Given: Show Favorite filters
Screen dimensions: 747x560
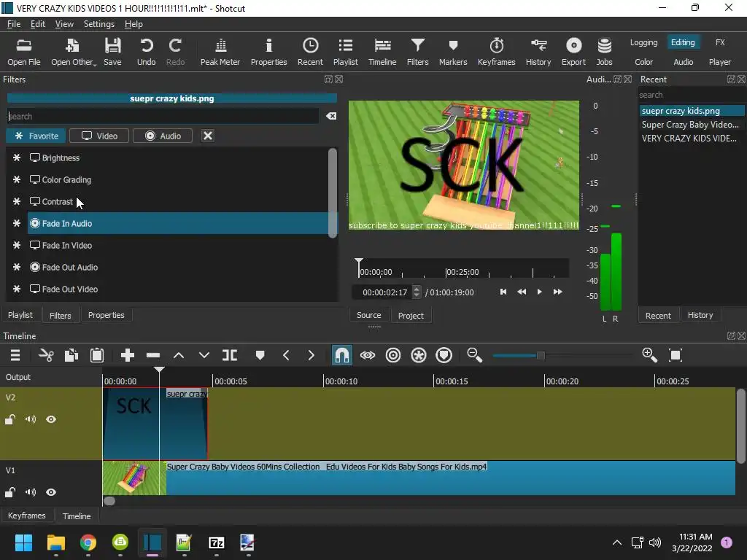Looking at the screenshot, I should pos(36,136).
